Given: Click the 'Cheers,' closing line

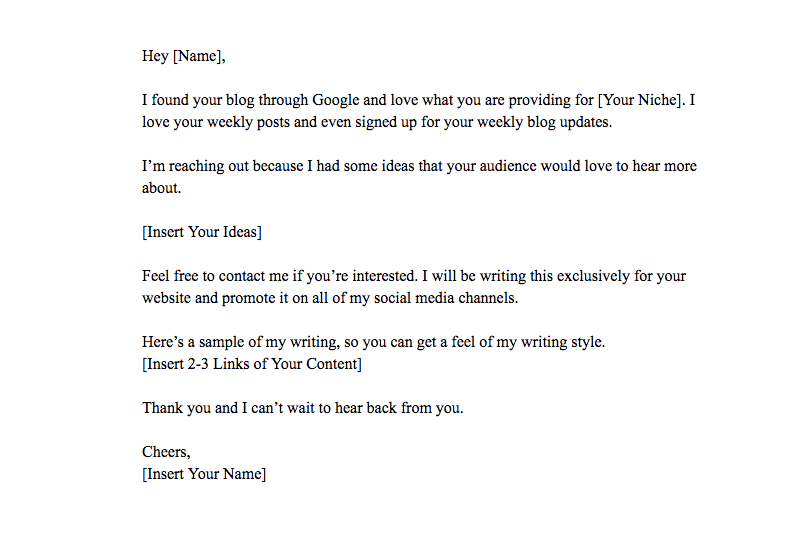Looking at the screenshot, I should coord(166,451).
